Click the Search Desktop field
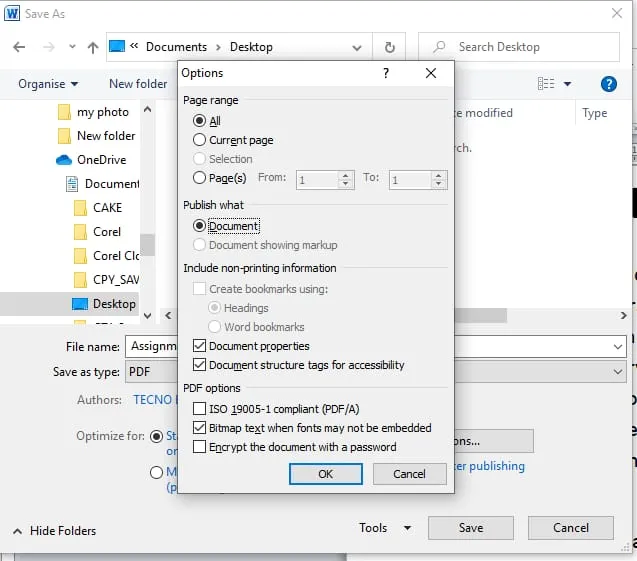The height and width of the screenshot is (561, 637). 519,47
